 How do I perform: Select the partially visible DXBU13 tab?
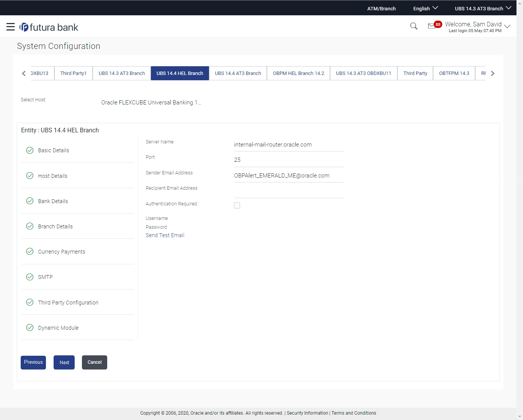pyautogui.click(x=42, y=73)
